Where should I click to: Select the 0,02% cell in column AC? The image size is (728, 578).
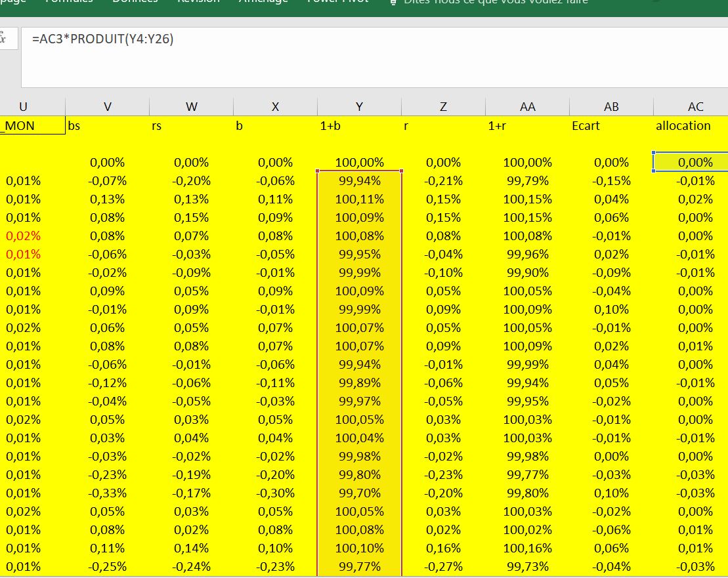(691, 199)
